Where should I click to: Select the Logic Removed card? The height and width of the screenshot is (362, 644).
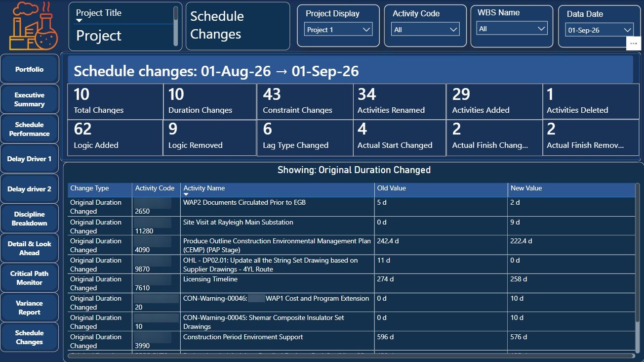(210, 137)
